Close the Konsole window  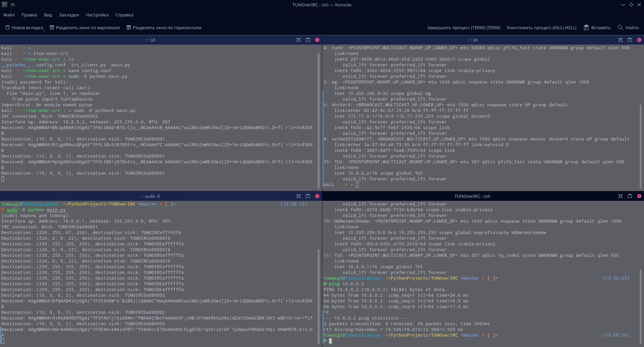pyautogui.click(x=639, y=5)
